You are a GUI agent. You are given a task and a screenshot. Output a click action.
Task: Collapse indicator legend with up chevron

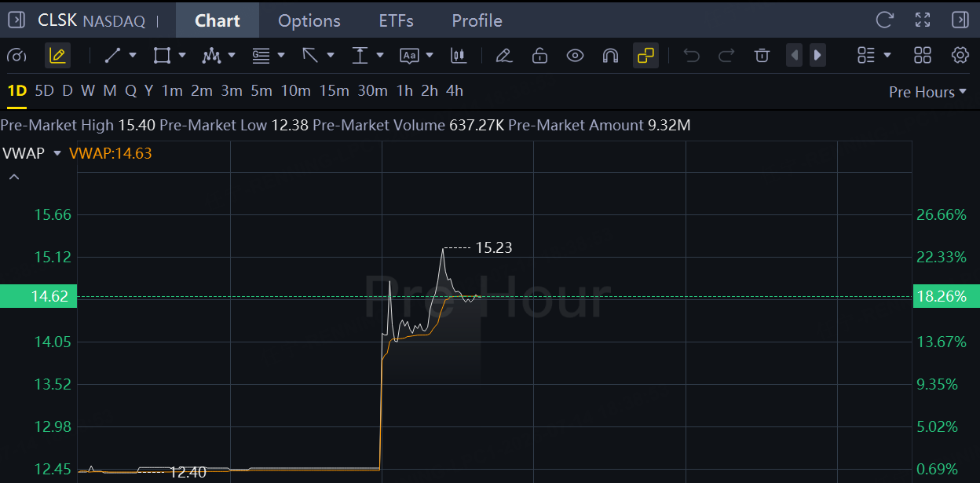tap(13, 177)
